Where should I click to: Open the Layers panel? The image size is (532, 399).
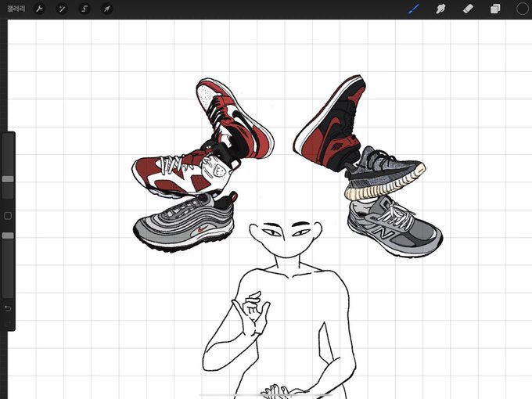(495, 9)
